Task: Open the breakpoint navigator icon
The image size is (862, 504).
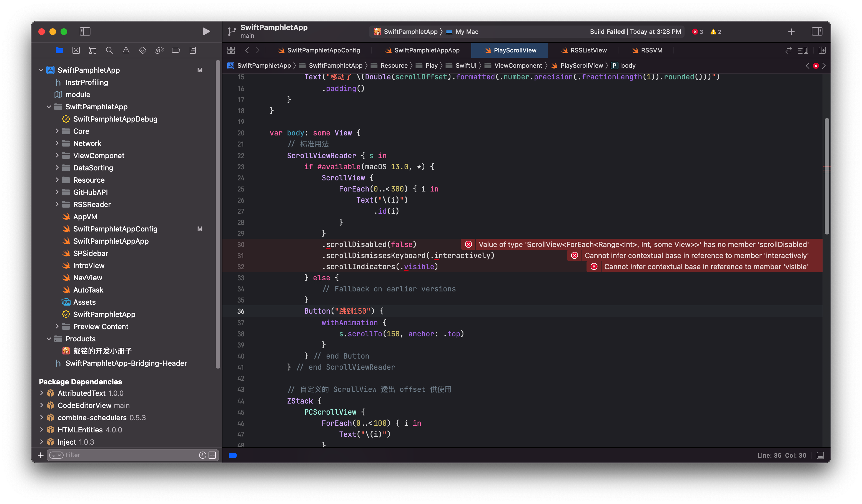Action: tap(176, 50)
